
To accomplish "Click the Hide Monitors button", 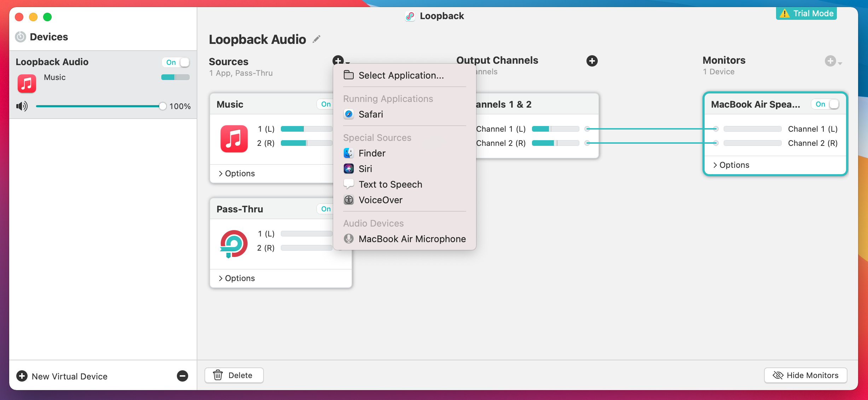I will point(805,375).
